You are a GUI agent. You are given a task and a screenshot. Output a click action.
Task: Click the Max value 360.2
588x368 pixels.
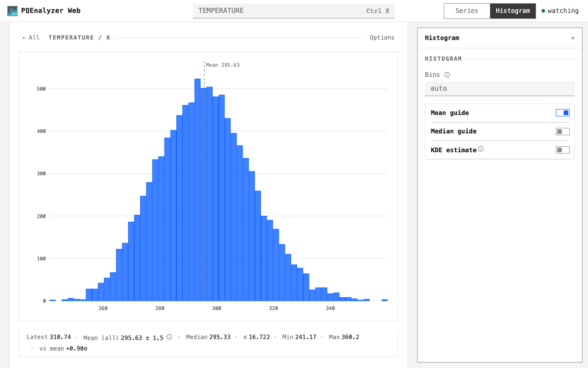tap(351, 337)
